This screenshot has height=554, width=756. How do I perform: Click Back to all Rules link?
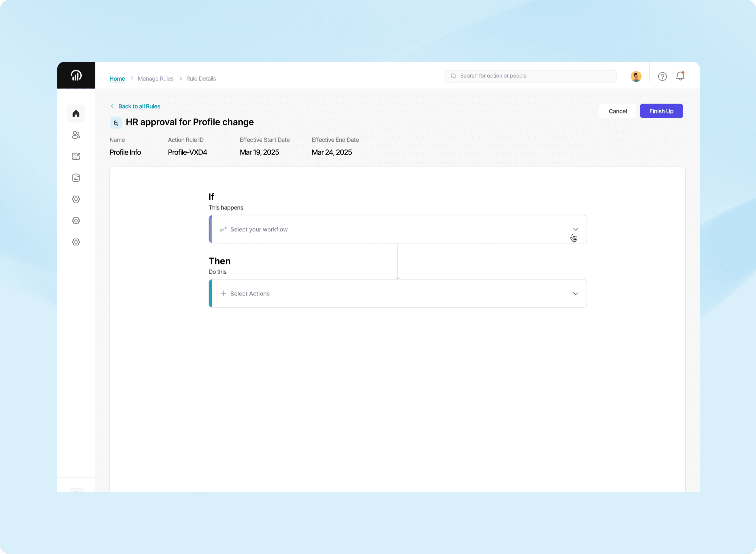point(139,106)
